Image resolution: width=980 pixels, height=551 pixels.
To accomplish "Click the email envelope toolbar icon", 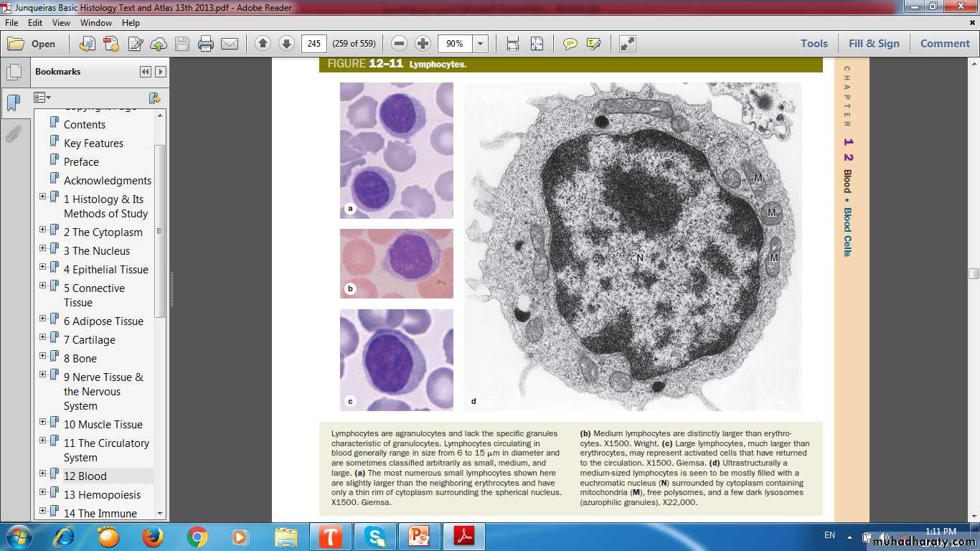I will point(230,44).
